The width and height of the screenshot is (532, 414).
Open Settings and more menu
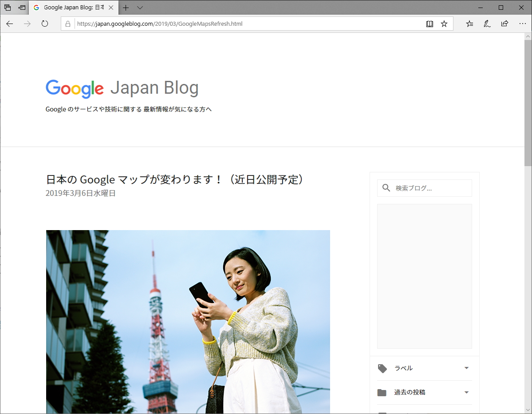522,24
